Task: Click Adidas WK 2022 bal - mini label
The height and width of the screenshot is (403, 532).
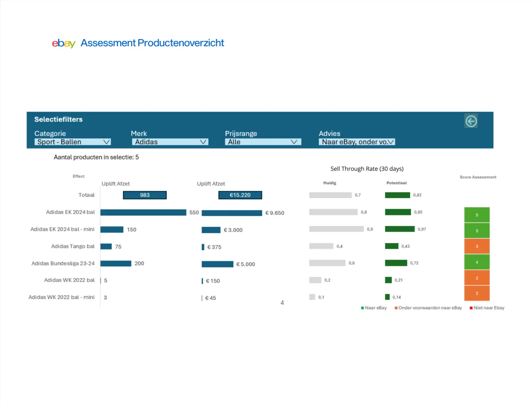Action: click(62, 297)
